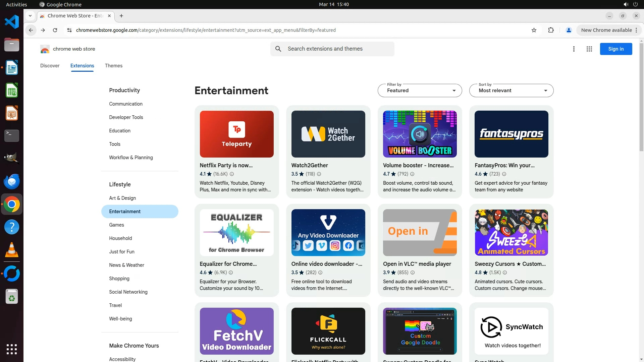Open the Teleparty extension thumbnail
The height and width of the screenshot is (362, 644).
[x=236, y=134]
